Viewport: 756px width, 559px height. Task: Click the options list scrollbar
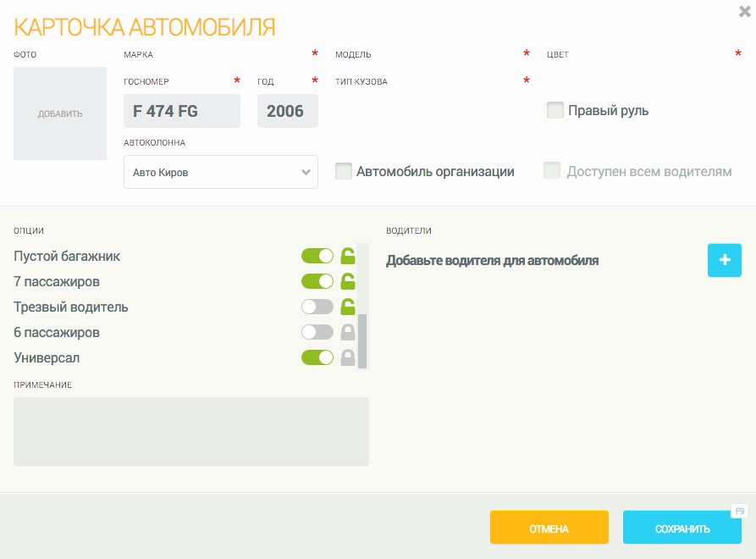(362, 340)
